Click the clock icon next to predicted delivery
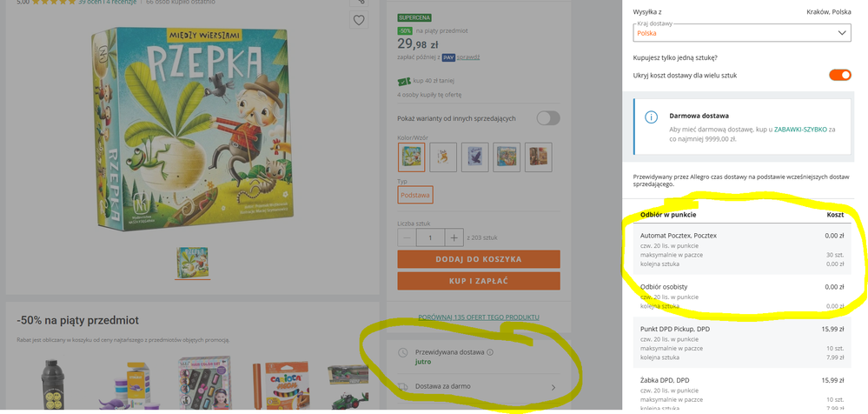Viewport: 868px width, 414px height. coord(403,352)
